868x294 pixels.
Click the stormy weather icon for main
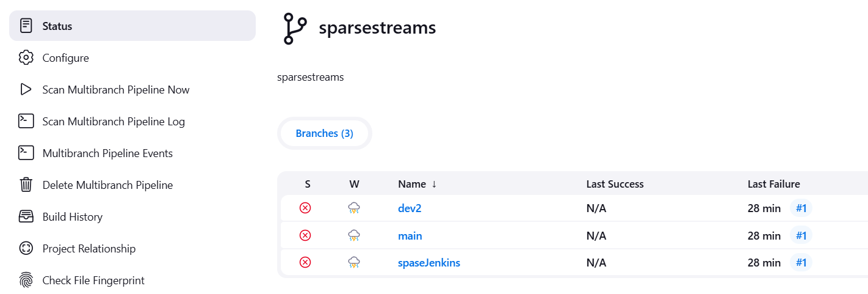(354, 235)
